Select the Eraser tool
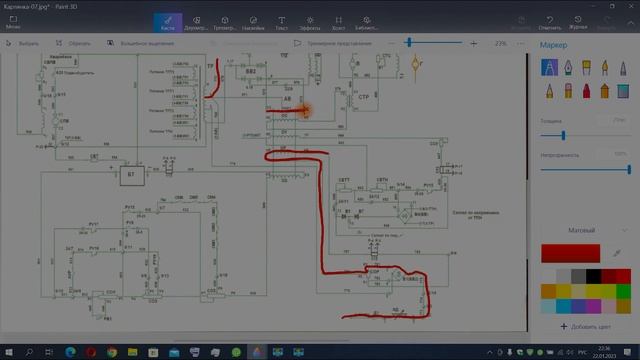This screenshot has height=360, width=640. click(568, 91)
